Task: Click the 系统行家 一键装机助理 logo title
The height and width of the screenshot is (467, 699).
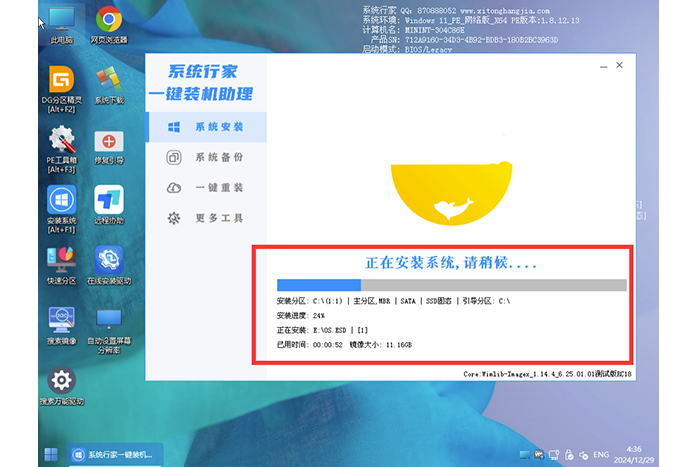Action: pyautogui.click(x=201, y=83)
